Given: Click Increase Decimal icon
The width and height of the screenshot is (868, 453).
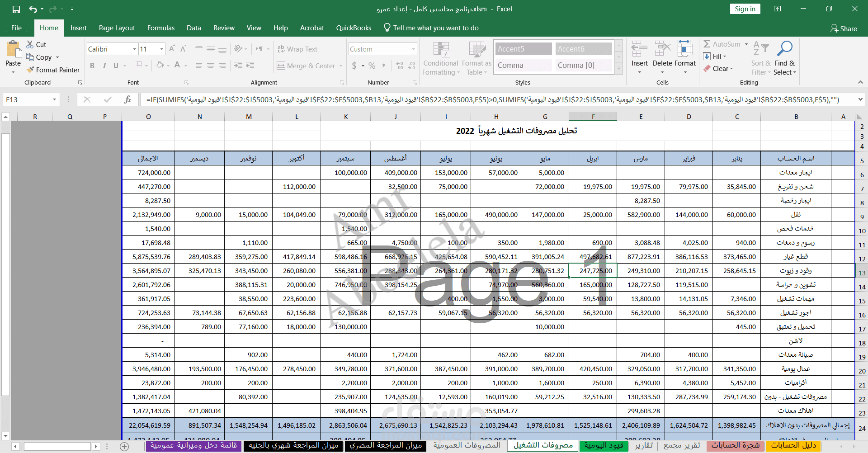Looking at the screenshot, I should point(400,66).
